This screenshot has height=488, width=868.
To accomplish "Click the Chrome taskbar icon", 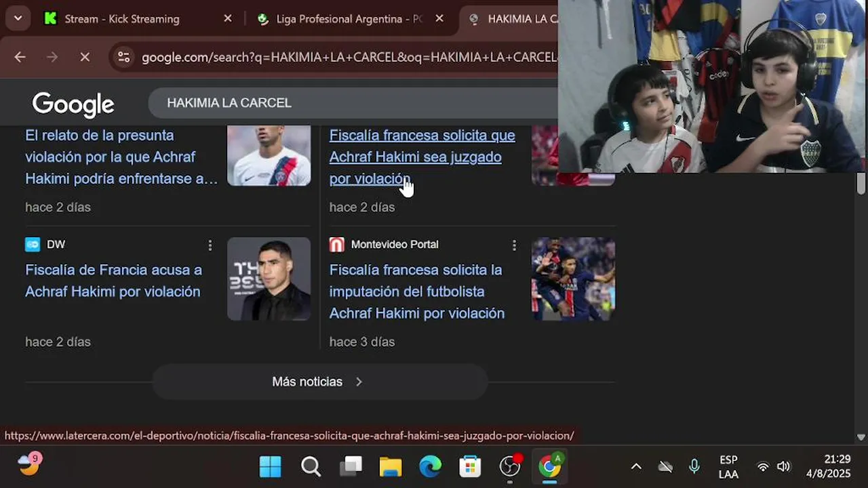I will tap(550, 466).
